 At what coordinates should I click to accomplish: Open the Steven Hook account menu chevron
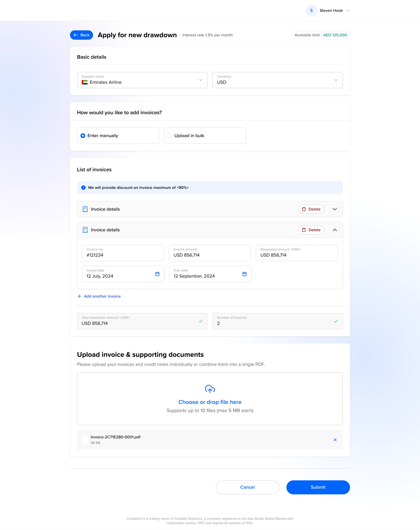point(348,11)
